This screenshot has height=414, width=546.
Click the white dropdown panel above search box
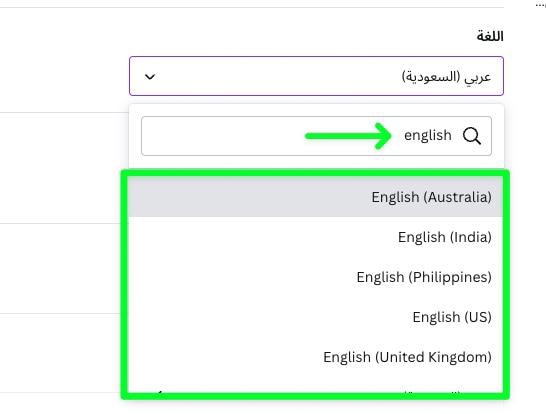pyautogui.click(x=316, y=110)
